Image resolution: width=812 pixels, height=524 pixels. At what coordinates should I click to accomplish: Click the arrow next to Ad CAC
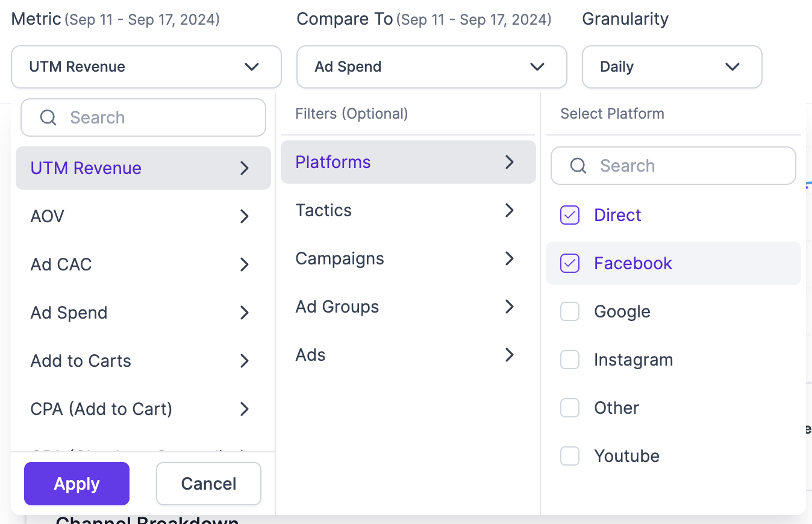[245, 264]
